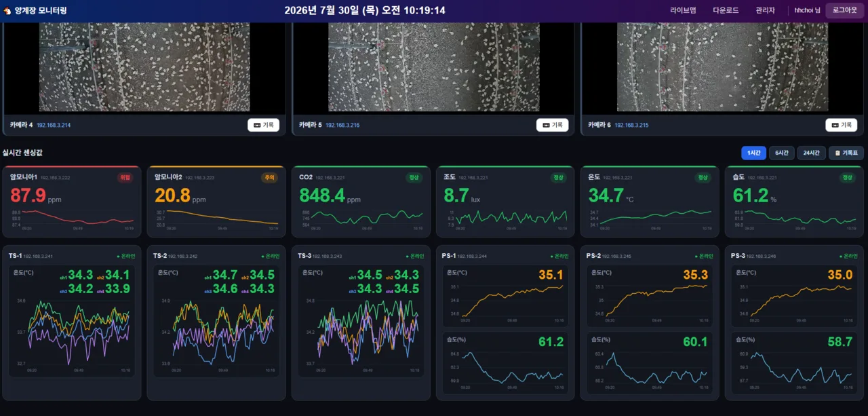Click the 온라인 status indicator of TS-1
Screen dimensions: 868x416
pyautogui.click(x=125, y=257)
